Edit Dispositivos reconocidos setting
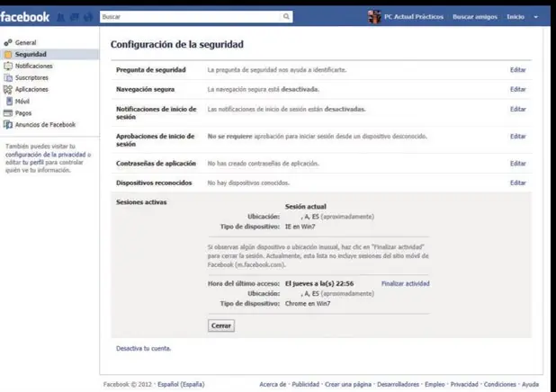This screenshot has height=392, width=556. click(x=517, y=183)
